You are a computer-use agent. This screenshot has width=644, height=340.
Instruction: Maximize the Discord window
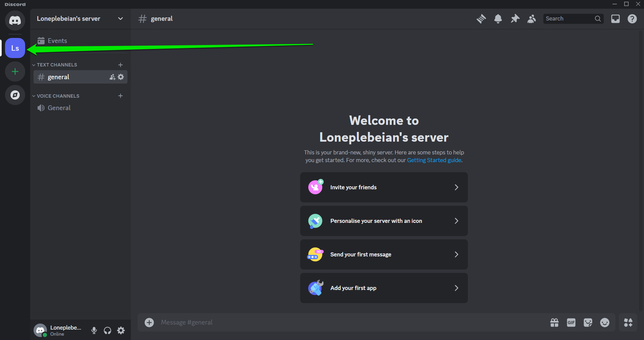626,4
